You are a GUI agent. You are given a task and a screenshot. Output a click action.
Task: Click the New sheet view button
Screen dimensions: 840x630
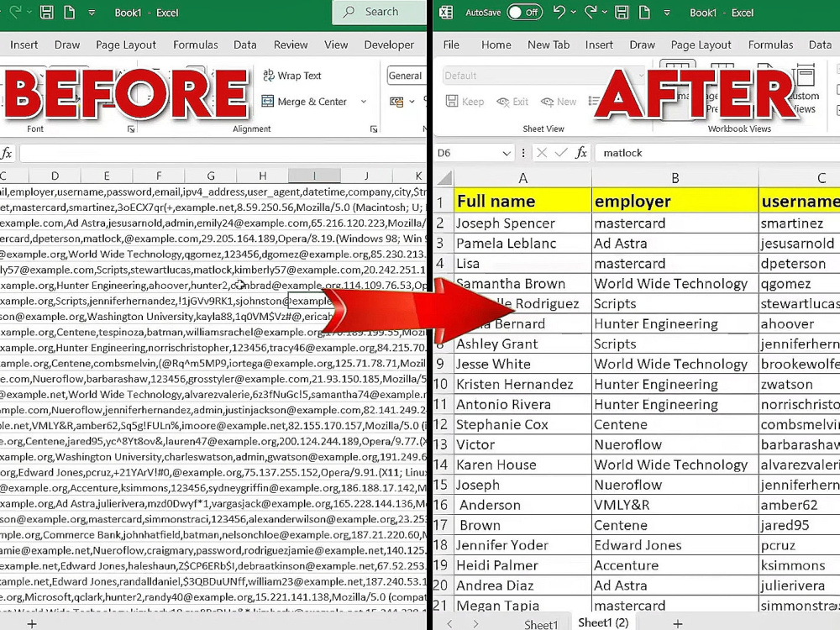click(559, 102)
